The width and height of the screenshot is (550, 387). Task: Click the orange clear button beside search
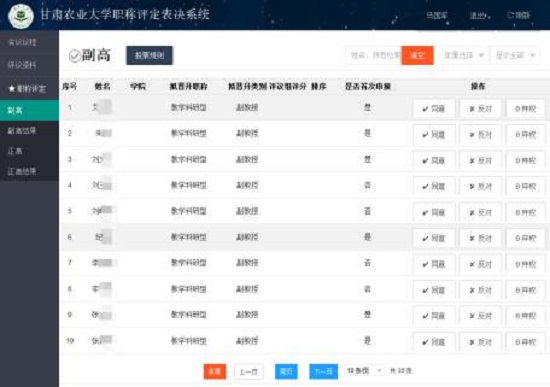point(417,55)
